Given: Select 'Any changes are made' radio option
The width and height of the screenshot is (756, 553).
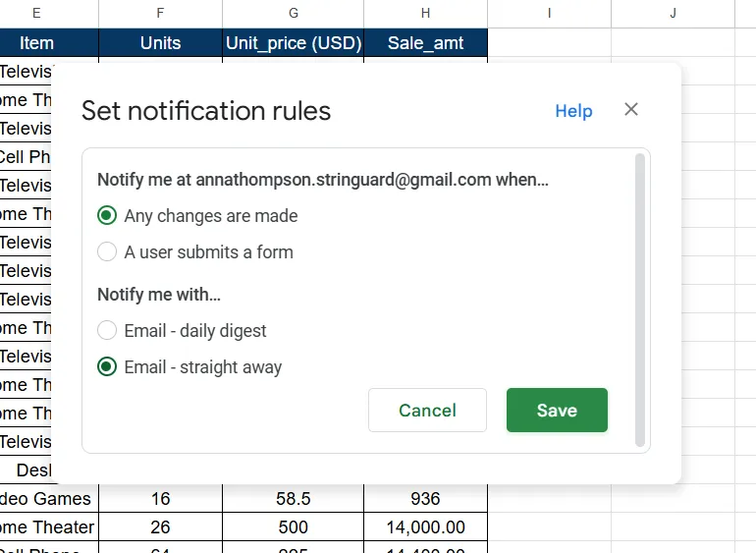Looking at the screenshot, I should 107,216.
